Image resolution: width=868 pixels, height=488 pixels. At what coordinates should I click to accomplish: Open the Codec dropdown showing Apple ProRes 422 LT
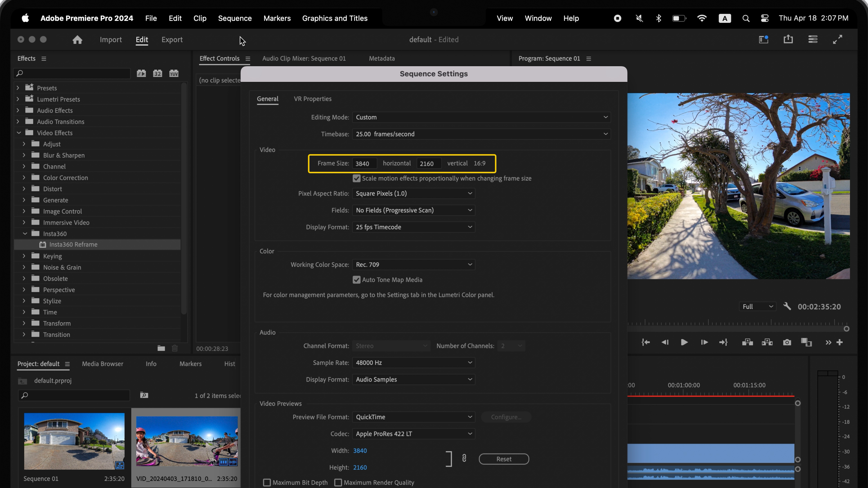[x=413, y=434]
